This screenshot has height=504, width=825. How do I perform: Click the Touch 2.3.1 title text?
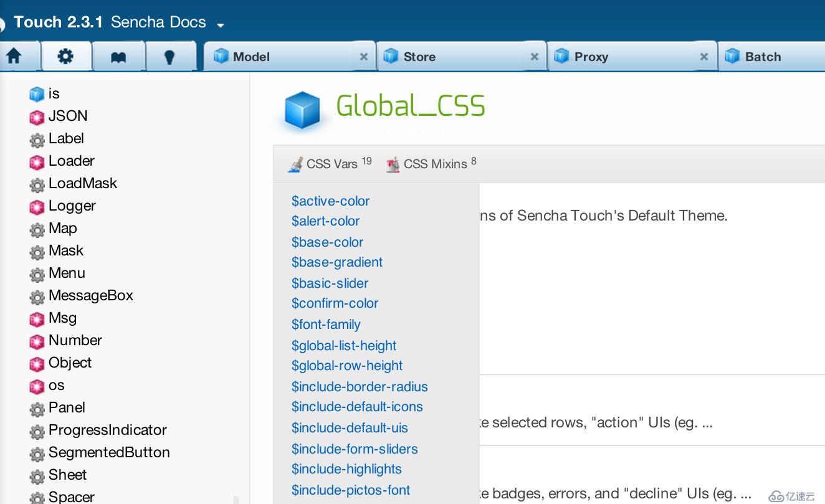(x=58, y=22)
